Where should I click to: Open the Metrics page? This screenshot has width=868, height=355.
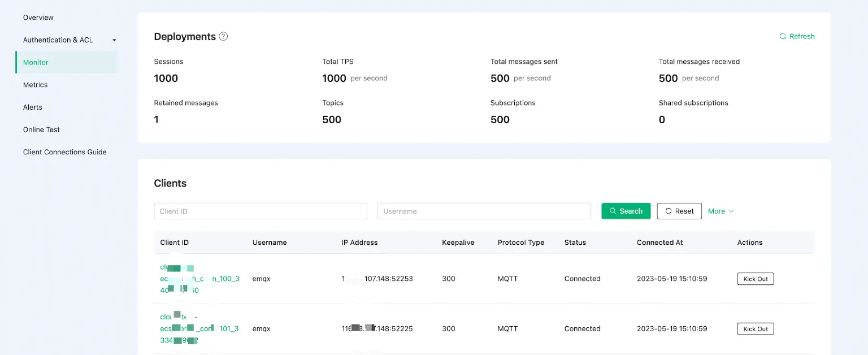(35, 84)
